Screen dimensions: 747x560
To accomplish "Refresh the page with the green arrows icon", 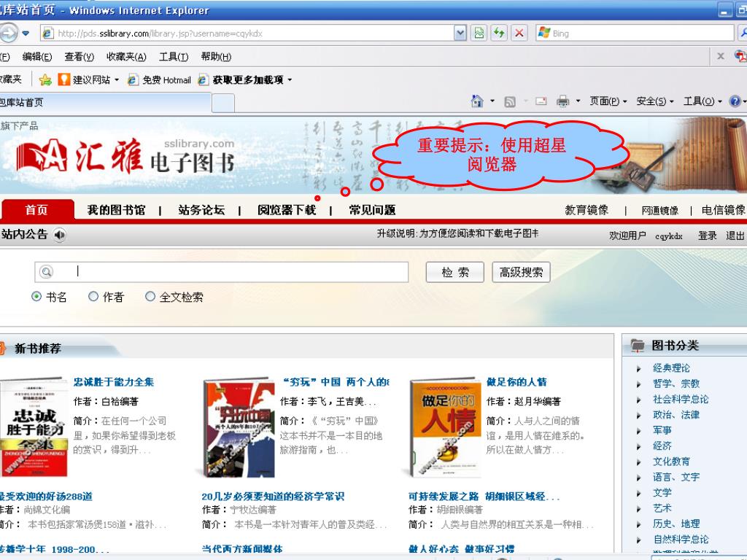I will pyautogui.click(x=499, y=34).
